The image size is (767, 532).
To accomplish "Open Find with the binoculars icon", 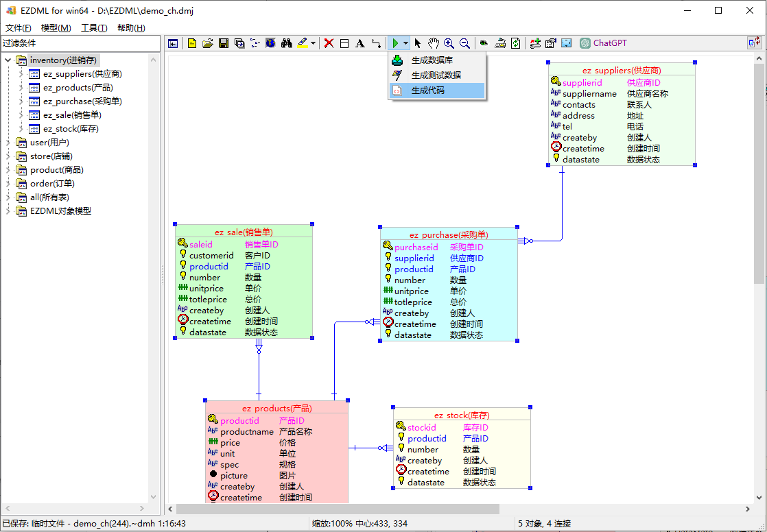I will tap(287, 43).
